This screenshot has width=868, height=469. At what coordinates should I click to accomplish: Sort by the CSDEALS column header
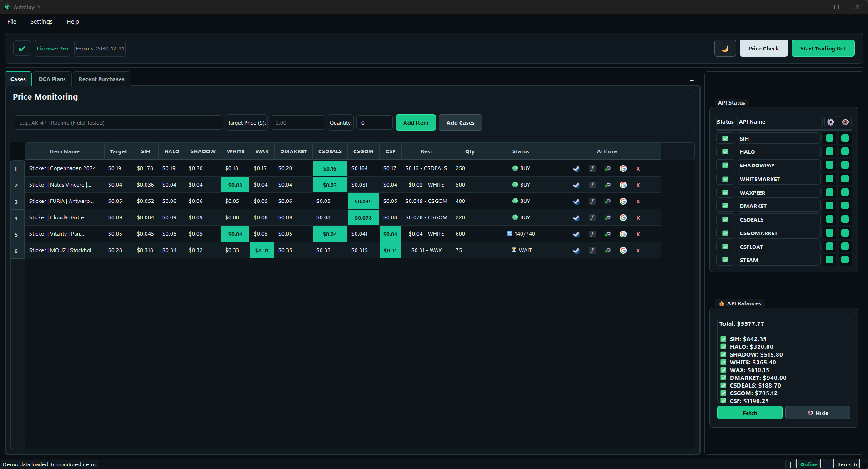pos(330,151)
